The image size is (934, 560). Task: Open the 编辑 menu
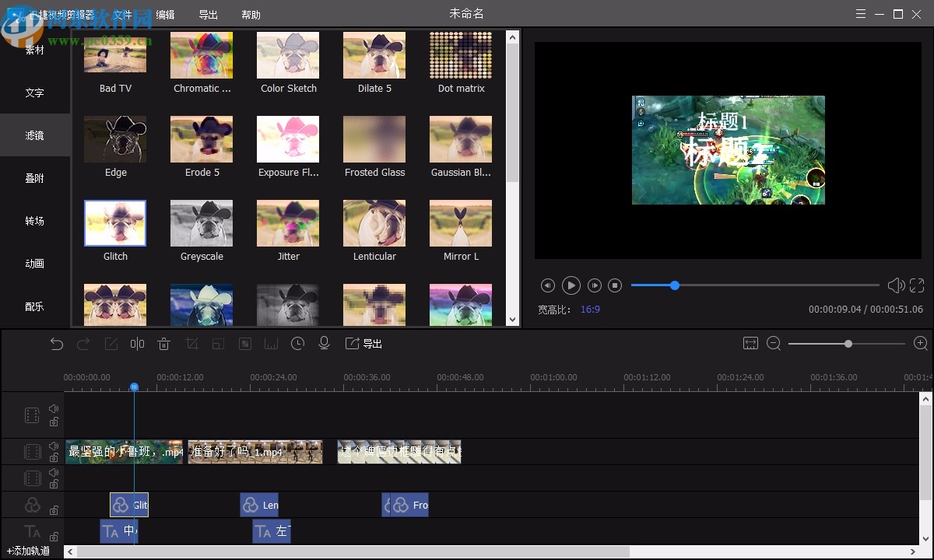[165, 15]
